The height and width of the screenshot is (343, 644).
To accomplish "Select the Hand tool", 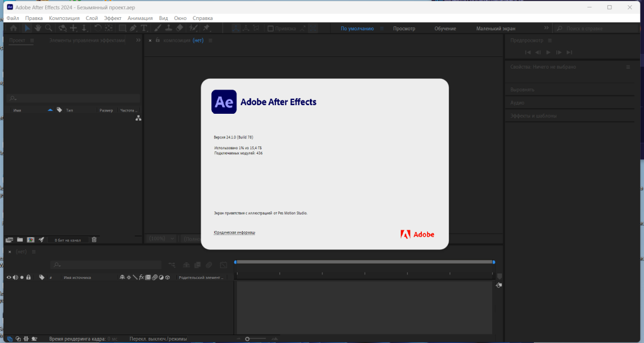I will pyautogui.click(x=38, y=28).
